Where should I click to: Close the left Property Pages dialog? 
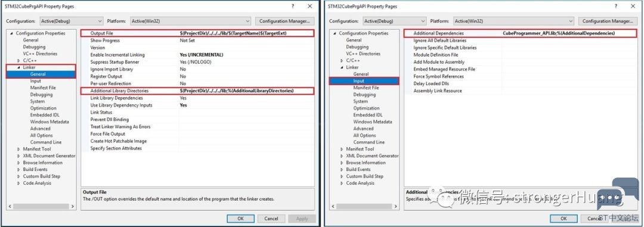pos(309,6)
